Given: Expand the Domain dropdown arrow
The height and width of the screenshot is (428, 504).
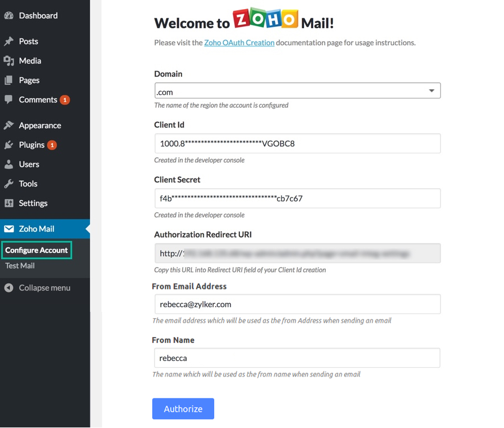Looking at the screenshot, I should click(432, 91).
